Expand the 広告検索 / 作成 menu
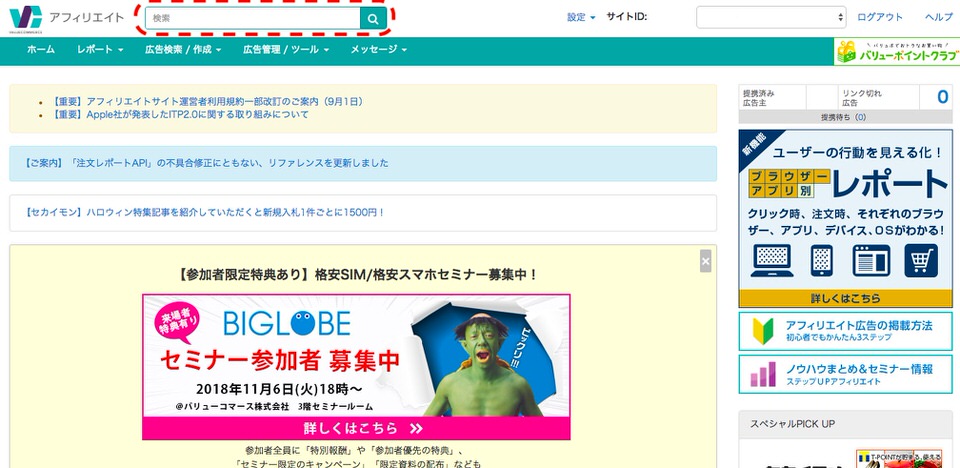The image size is (960, 468). click(x=183, y=50)
